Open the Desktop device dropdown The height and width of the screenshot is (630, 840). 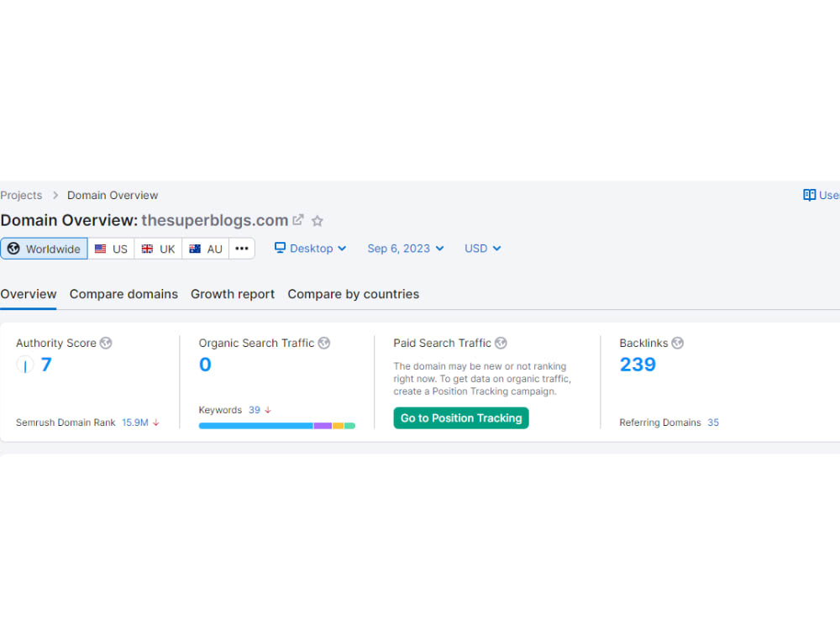pyautogui.click(x=310, y=249)
